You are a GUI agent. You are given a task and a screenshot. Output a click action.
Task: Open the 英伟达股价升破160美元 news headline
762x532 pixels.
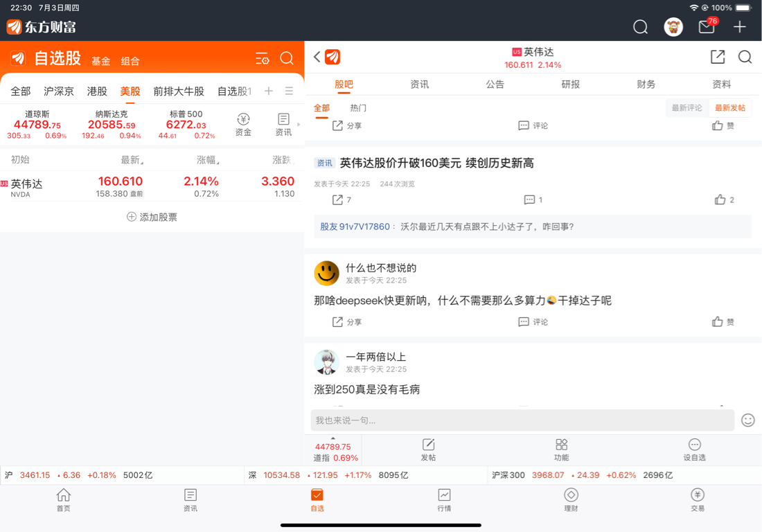[x=436, y=163]
